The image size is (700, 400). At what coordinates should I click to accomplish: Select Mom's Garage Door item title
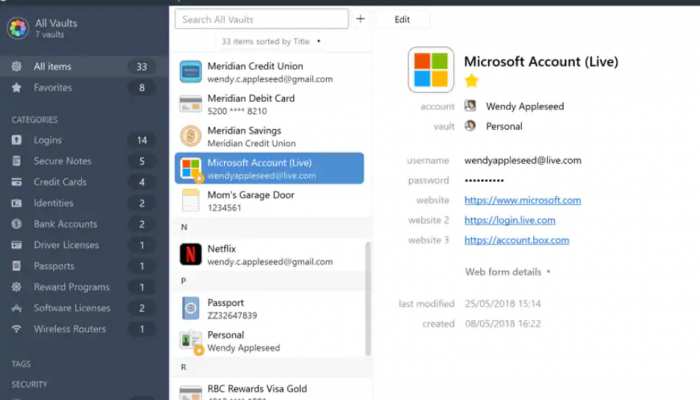(251, 195)
